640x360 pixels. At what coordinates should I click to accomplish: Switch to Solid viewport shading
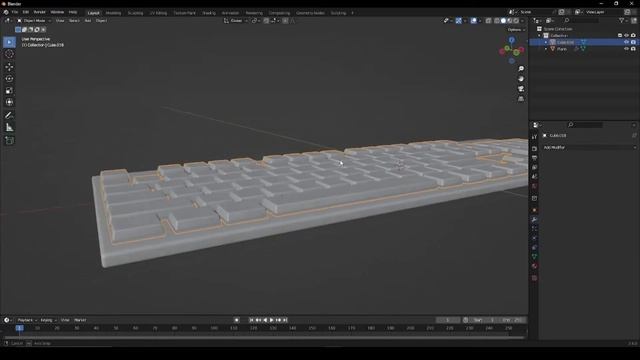pos(503,20)
